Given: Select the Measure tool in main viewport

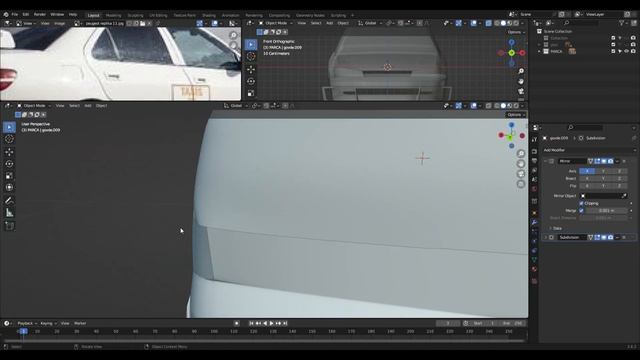Looking at the screenshot, I should tap(9, 213).
